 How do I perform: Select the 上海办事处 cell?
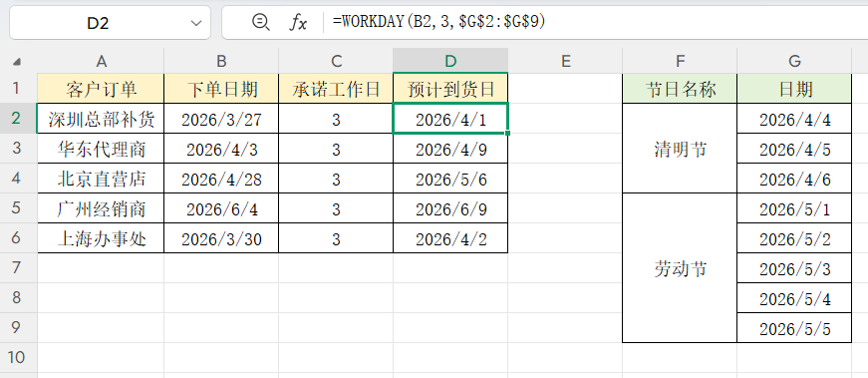coord(101,237)
